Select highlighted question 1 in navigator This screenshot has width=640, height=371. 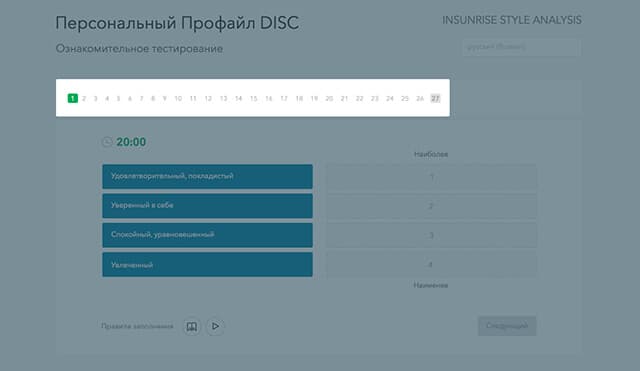[x=73, y=98]
